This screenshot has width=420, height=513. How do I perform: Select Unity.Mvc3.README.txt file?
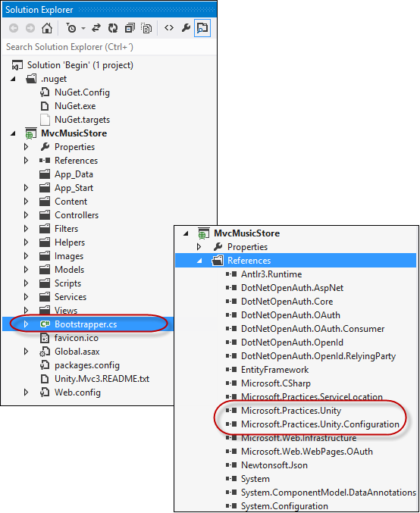[x=102, y=379]
